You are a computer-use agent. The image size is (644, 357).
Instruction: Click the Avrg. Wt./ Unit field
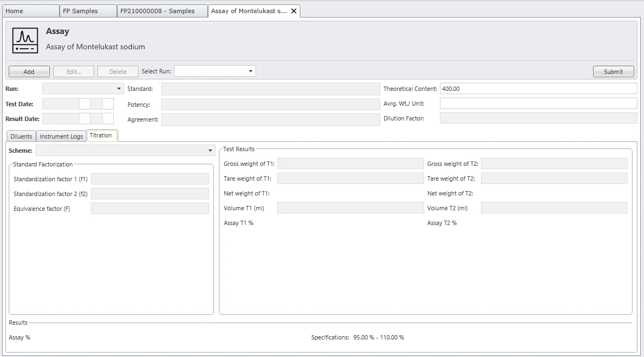538,103
